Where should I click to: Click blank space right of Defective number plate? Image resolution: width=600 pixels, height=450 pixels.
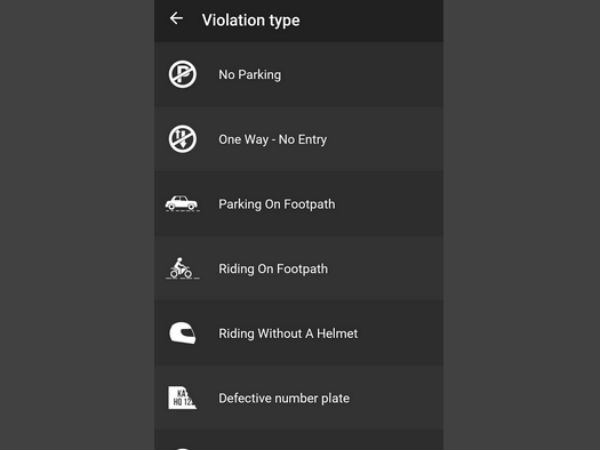[x=400, y=398]
